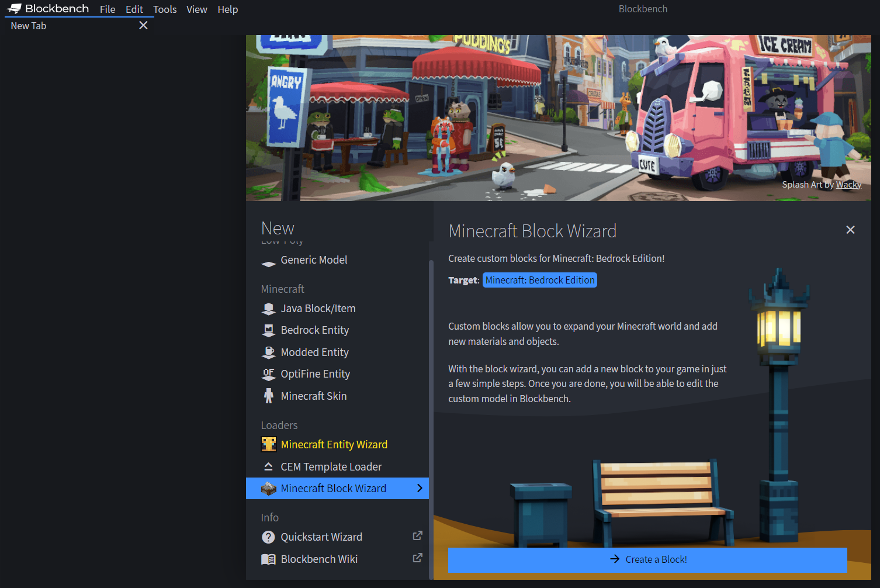Click the Minecraft category heading
The height and width of the screenshot is (588, 880).
[283, 289]
